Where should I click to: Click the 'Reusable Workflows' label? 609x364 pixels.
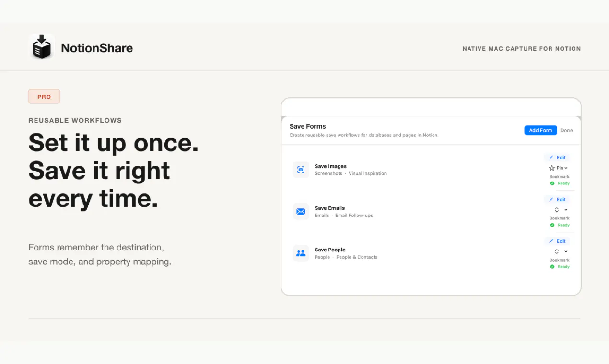click(75, 120)
